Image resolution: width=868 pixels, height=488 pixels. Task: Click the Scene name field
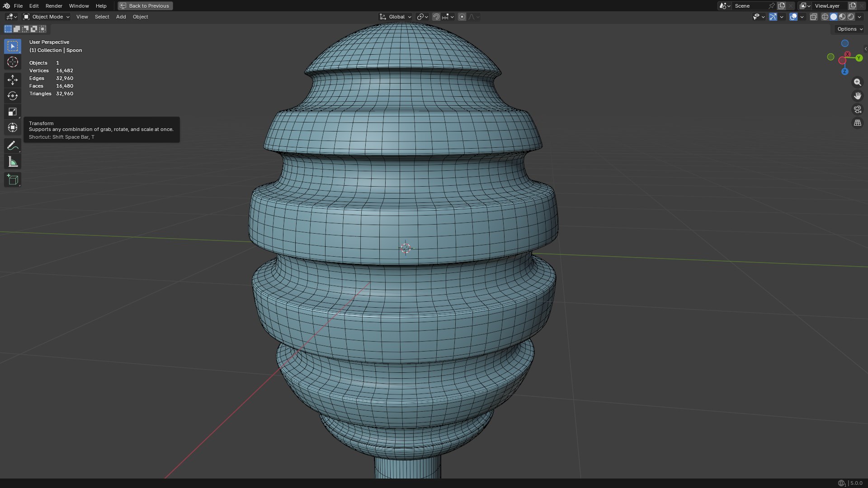(x=750, y=6)
